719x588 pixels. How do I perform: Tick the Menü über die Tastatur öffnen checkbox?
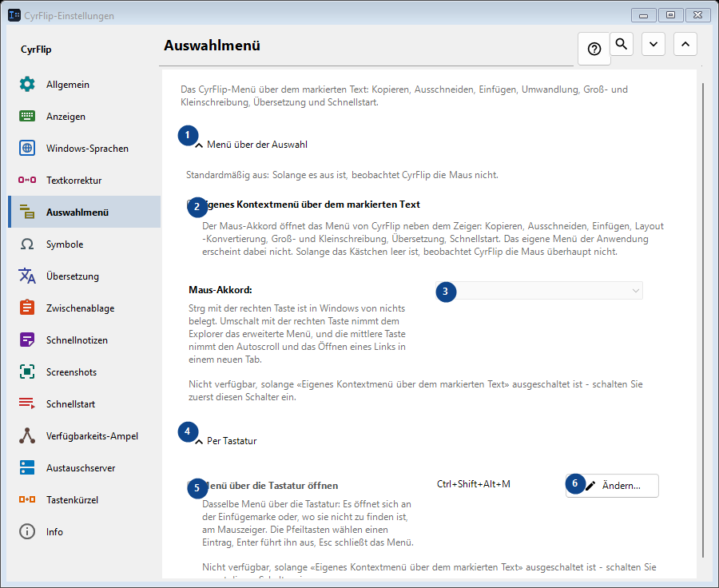pos(192,485)
